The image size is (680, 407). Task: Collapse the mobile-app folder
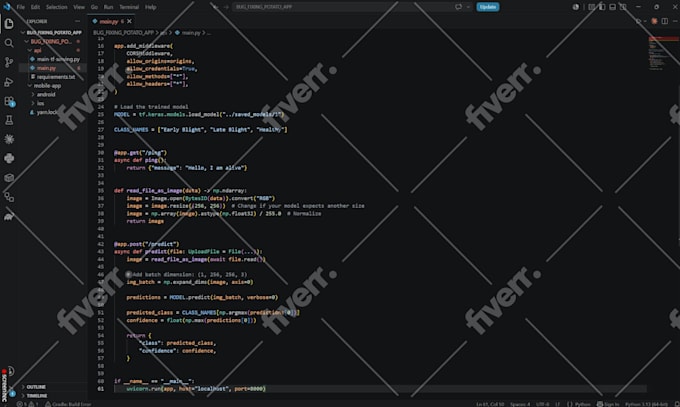(x=52, y=85)
